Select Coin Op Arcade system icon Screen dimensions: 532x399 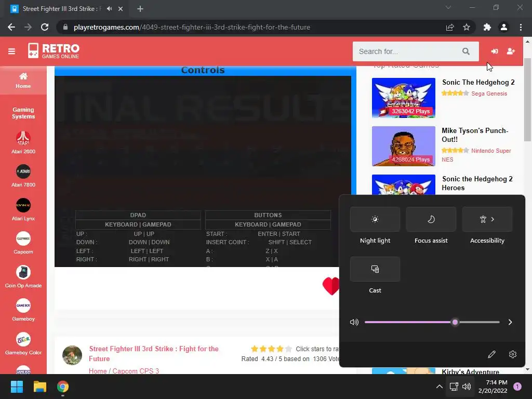tap(23, 272)
